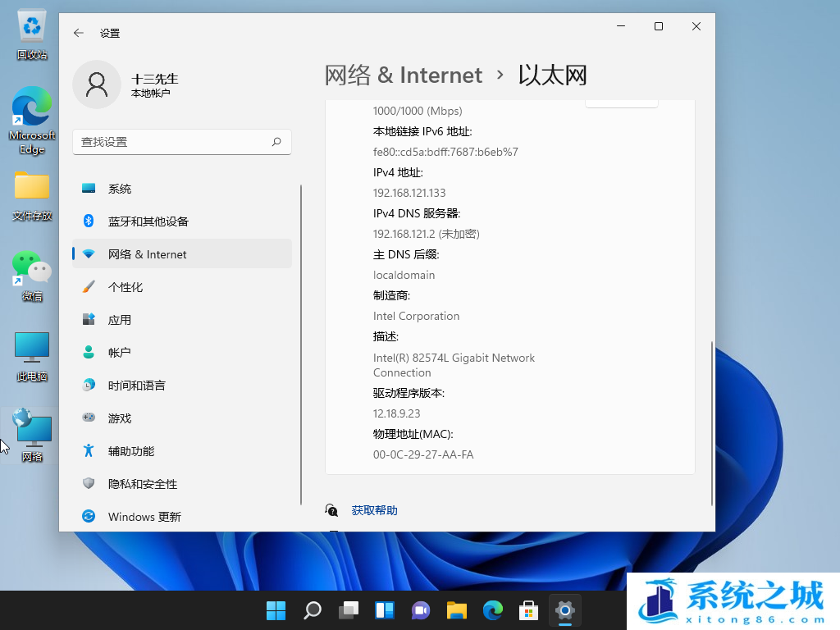Open 隐私和安全性 settings
The image size is (840, 630).
(142, 484)
